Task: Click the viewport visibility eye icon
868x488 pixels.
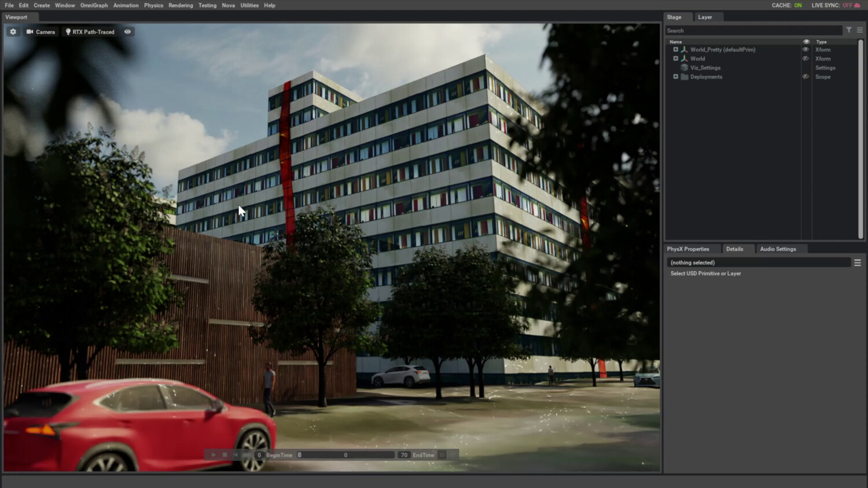Action: point(127,32)
